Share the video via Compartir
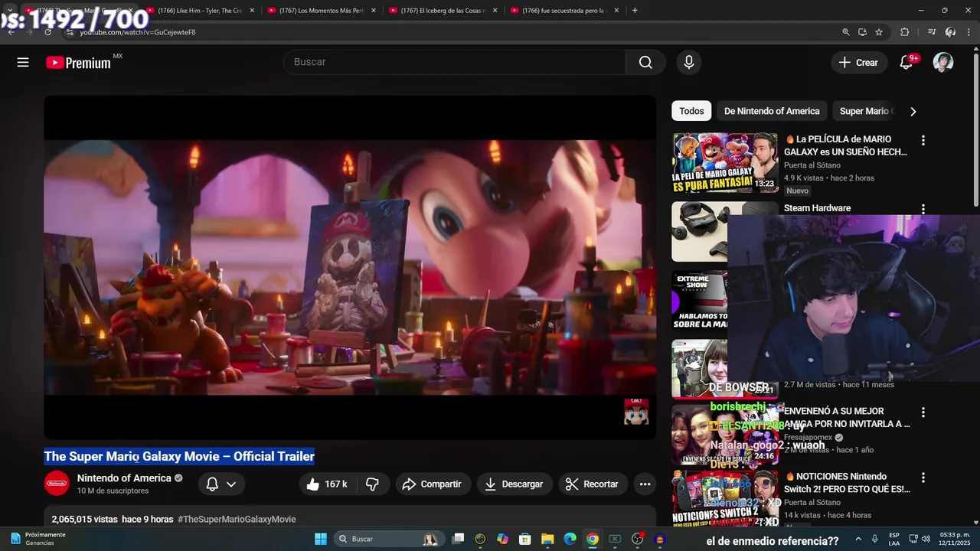This screenshot has height=551, width=980. pyautogui.click(x=432, y=484)
